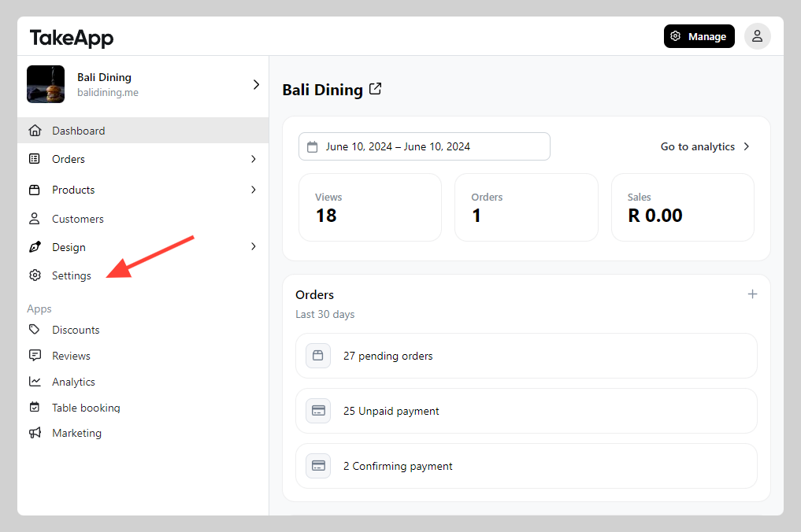801x532 pixels.
Task: Click the Reviews chat bubble icon
Action: coord(35,356)
